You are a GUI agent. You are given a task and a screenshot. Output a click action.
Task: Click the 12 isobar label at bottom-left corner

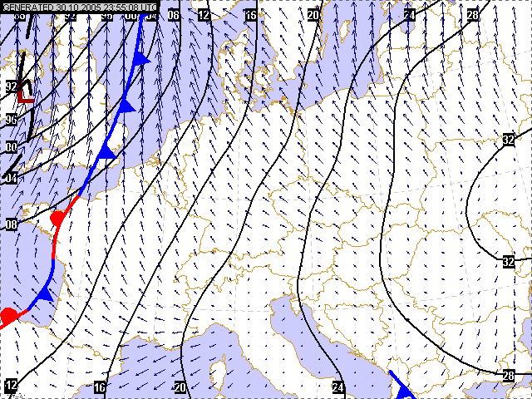click(x=12, y=386)
